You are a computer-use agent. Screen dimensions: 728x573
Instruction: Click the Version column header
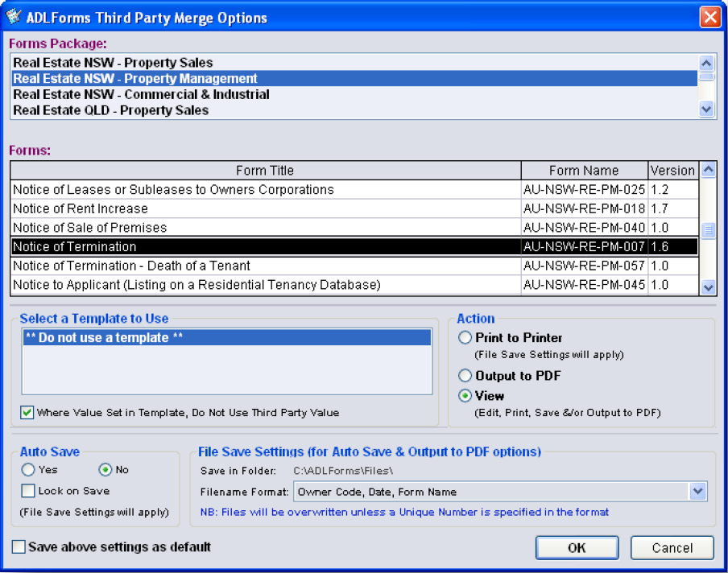coord(672,171)
